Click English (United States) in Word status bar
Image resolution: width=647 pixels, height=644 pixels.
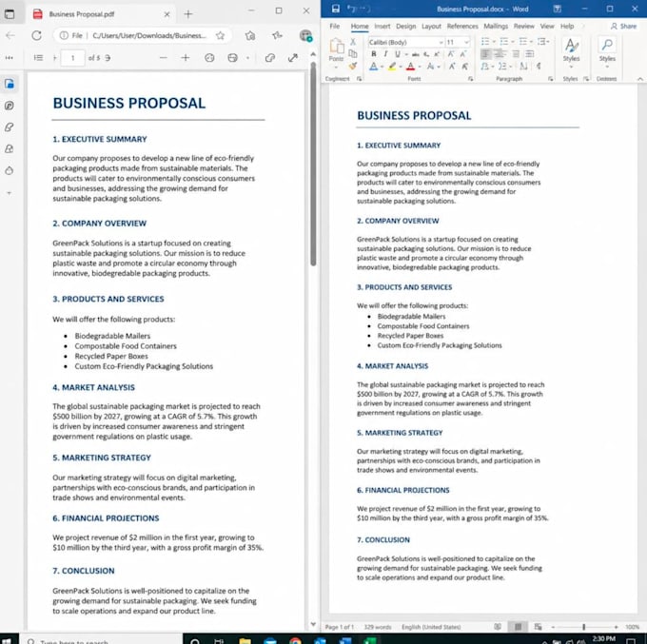point(431,627)
